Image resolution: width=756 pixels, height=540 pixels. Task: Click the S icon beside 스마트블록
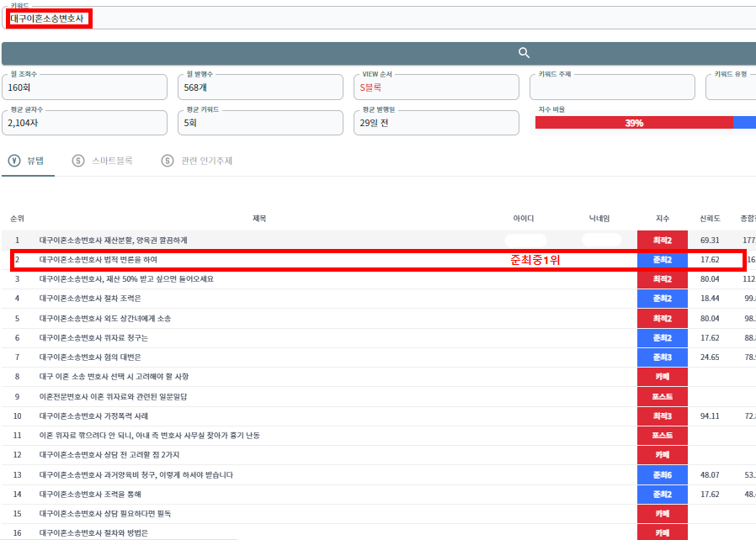coord(78,160)
